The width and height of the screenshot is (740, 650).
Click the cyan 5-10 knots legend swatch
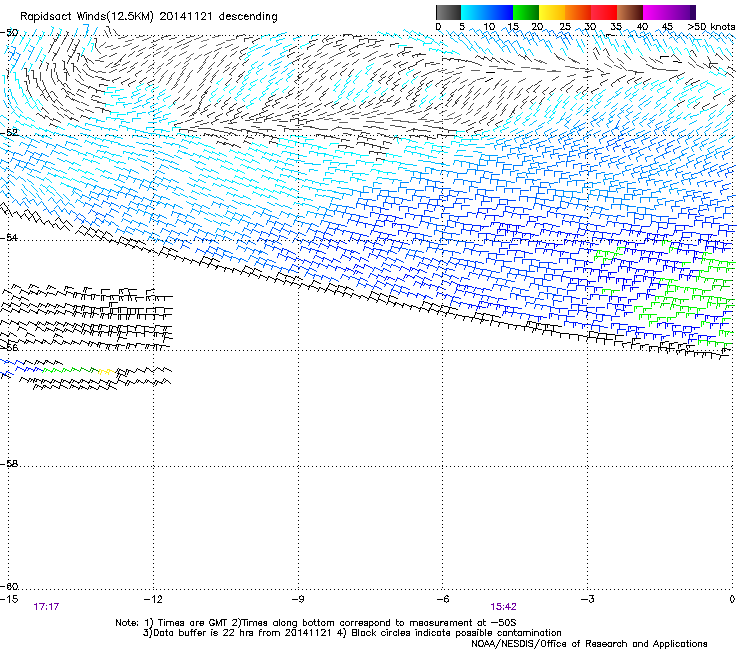point(474,12)
